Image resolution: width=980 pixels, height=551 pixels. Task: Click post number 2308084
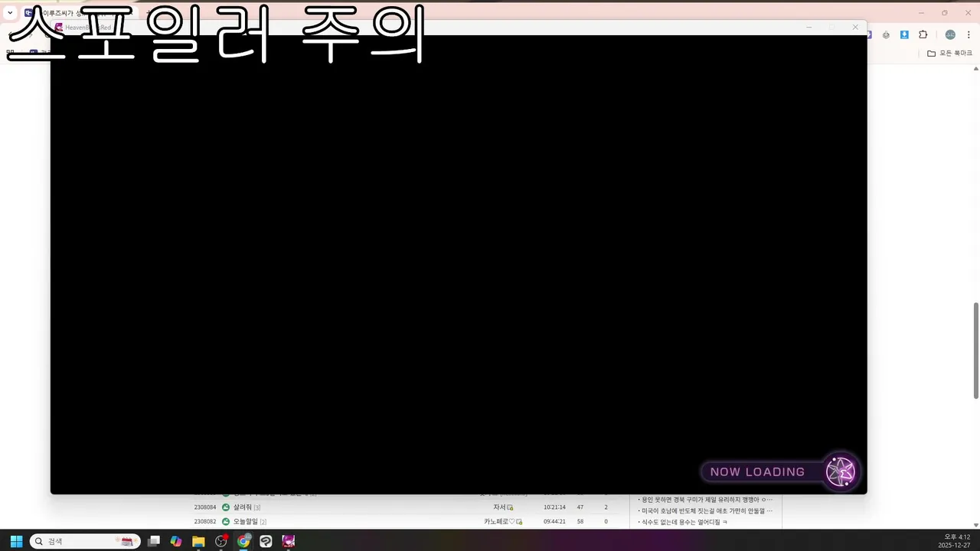[205, 507]
